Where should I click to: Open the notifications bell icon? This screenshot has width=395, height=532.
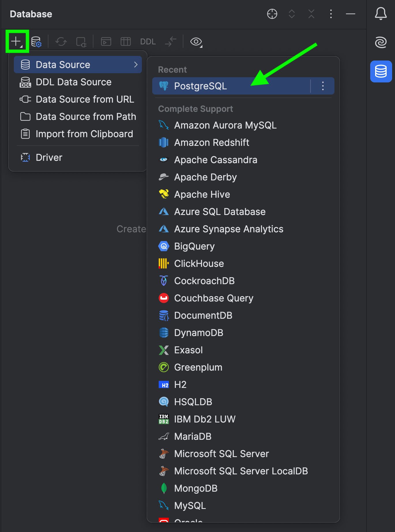tap(381, 14)
